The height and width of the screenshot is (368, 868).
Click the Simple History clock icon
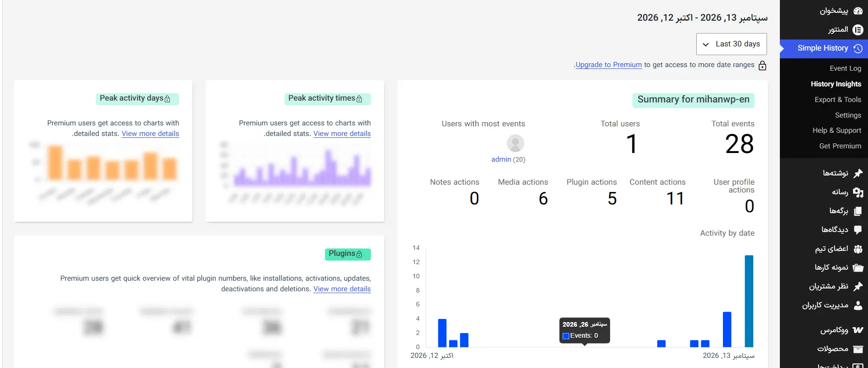[857, 48]
